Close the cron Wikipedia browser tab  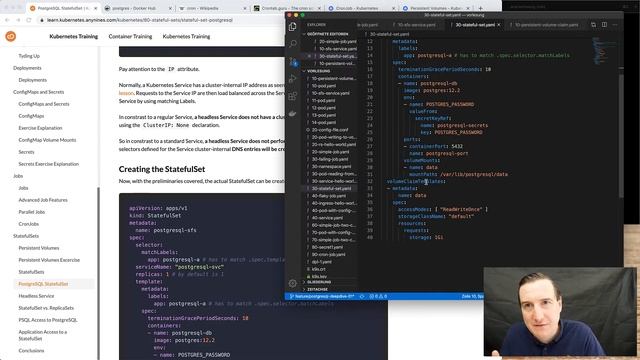point(245,8)
